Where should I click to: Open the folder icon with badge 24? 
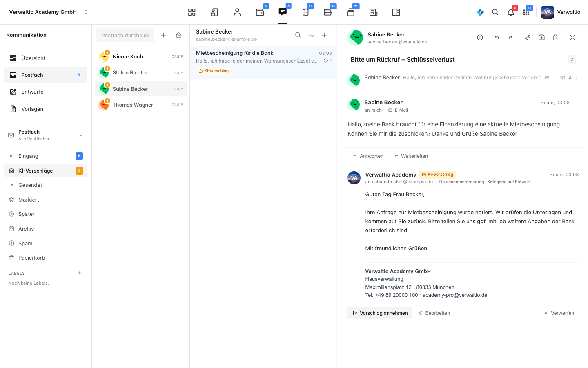click(328, 12)
